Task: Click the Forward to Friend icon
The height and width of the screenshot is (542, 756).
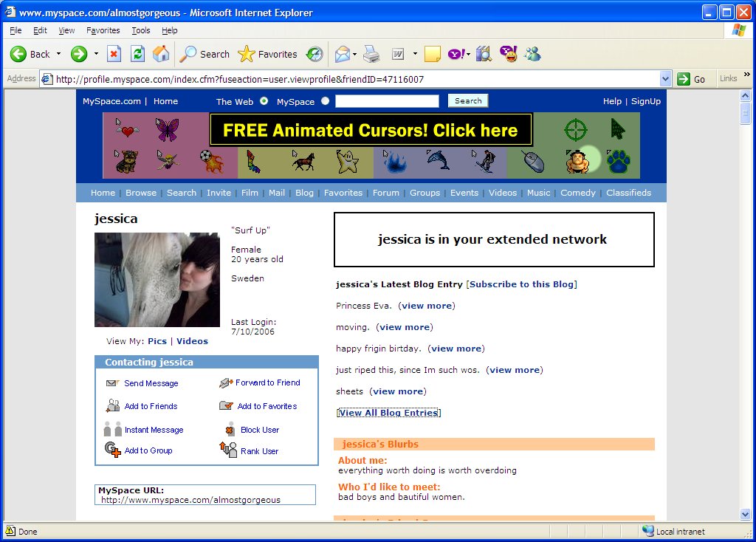Action: coord(226,383)
